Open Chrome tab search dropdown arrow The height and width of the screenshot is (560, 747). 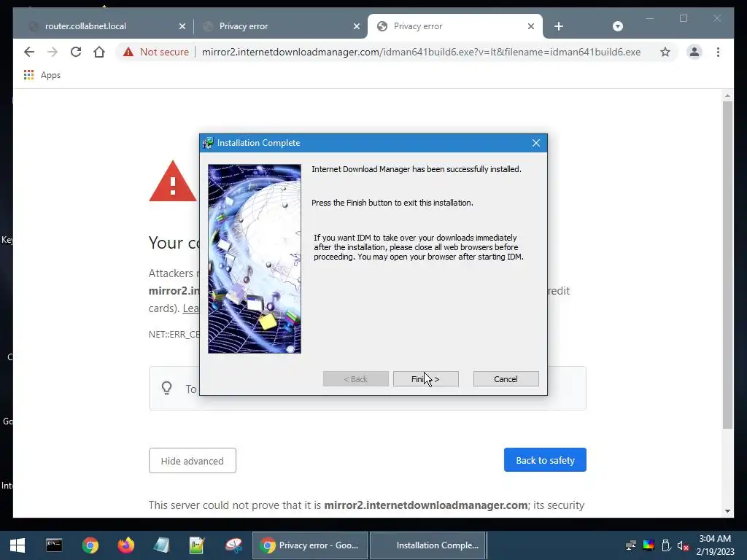coord(617,26)
